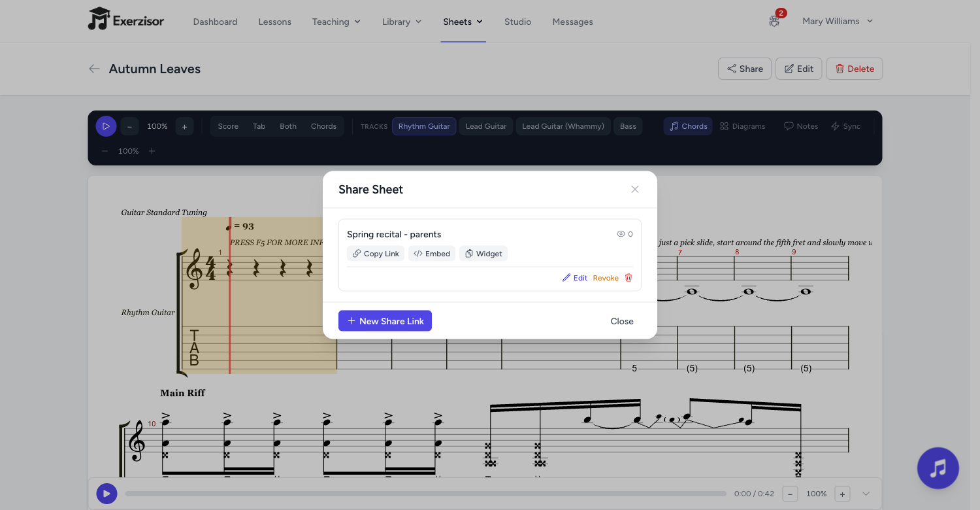The image size is (980, 510).
Task: Increase bottom player zoom with plus
Action: click(843, 494)
